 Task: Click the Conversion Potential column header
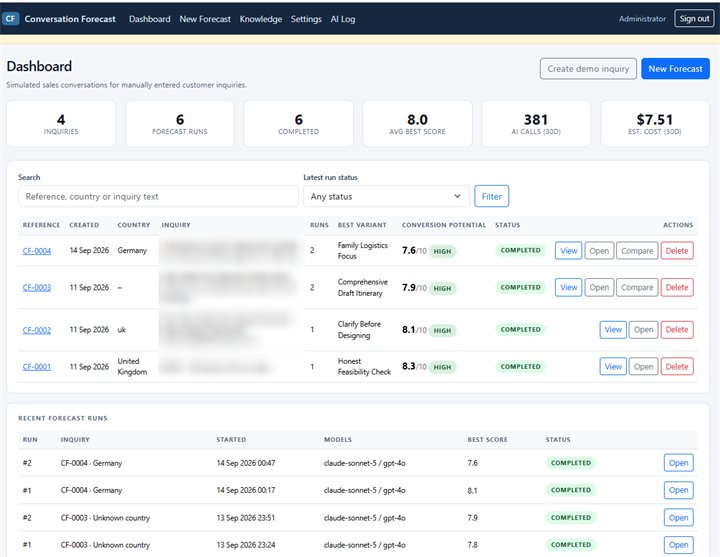pos(444,225)
